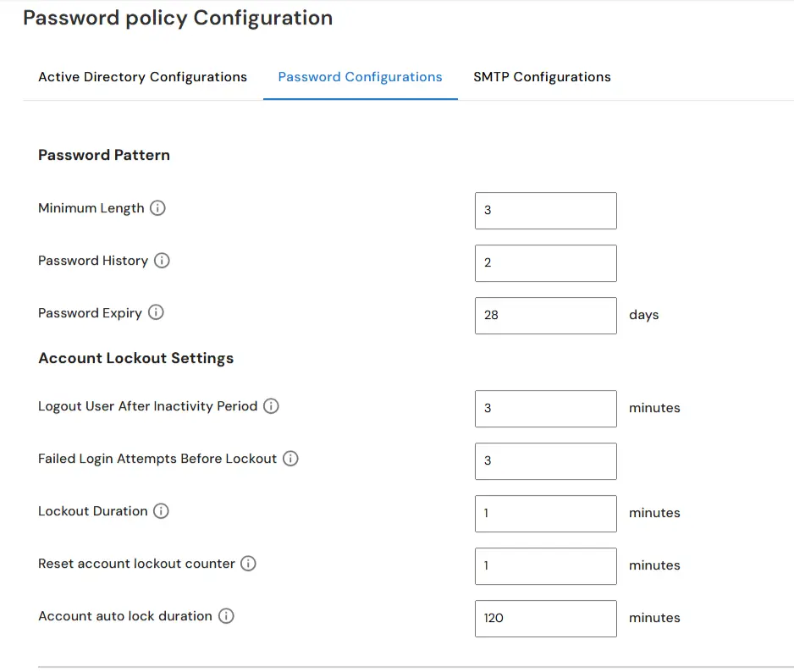
Task: Focus the inactivity period minutes field
Action: point(545,409)
